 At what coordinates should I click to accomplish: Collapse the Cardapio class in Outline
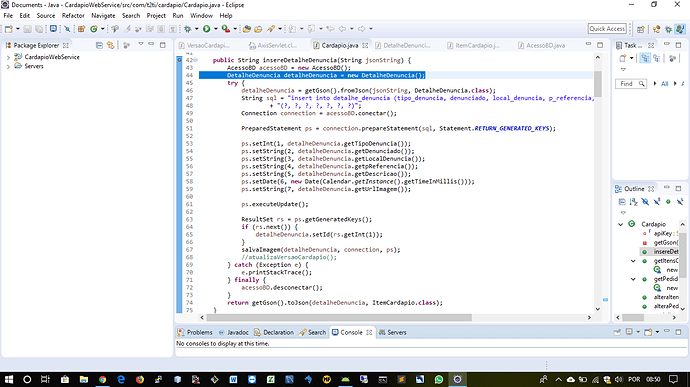(x=620, y=224)
